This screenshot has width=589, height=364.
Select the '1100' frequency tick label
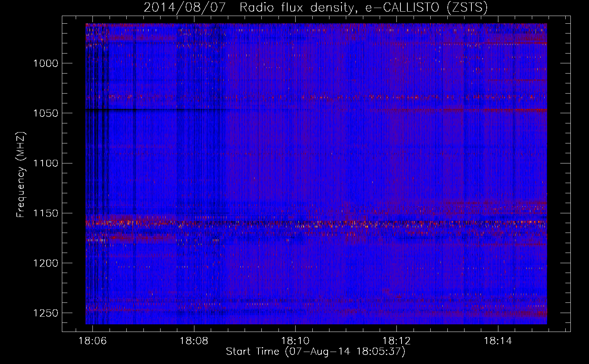[x=46, y=163]
